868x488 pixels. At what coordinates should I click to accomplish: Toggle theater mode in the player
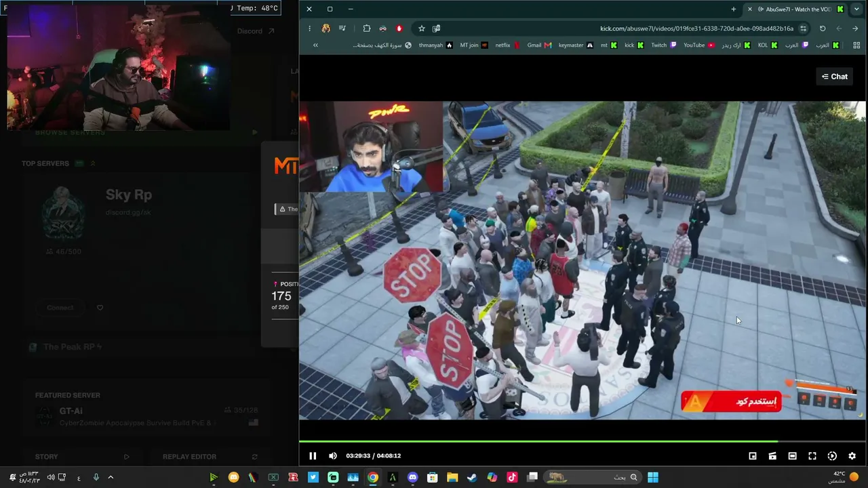792,456
